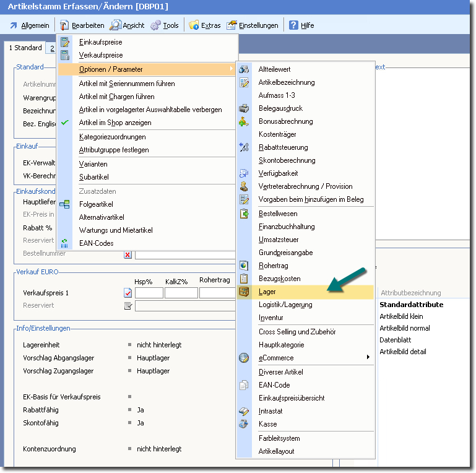Click the Bestellnummer input field
Viewport: 476px width, 473px height.
(x=184, y=254)
